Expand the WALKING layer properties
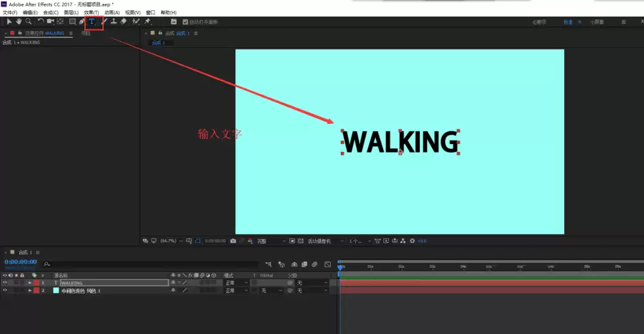 tap(30, 283)
